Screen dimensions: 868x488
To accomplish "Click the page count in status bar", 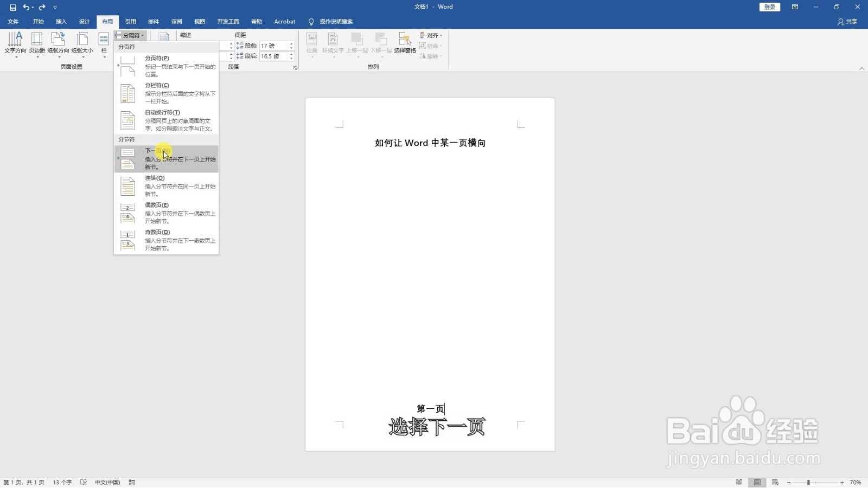I will [24, 483].
